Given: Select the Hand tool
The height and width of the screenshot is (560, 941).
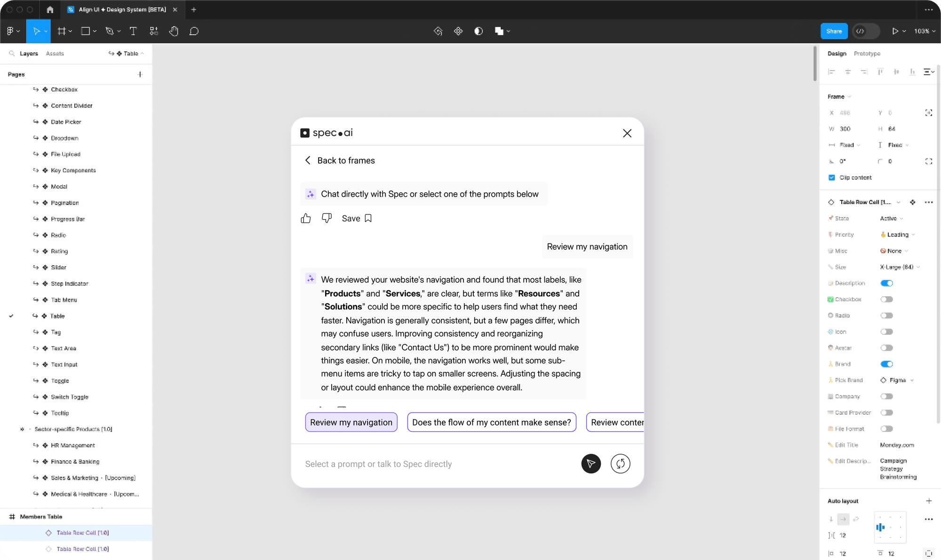Looking at the screenshot, I should pyautogui.click(x=174, y=31).
